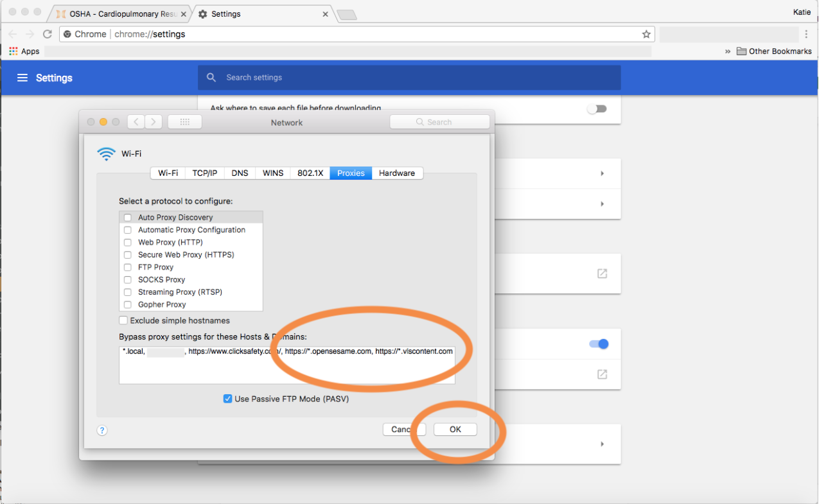Open the Other Bookmarks folder
Viewport: 819px width, 504px height.
click(x=774, y=51)
